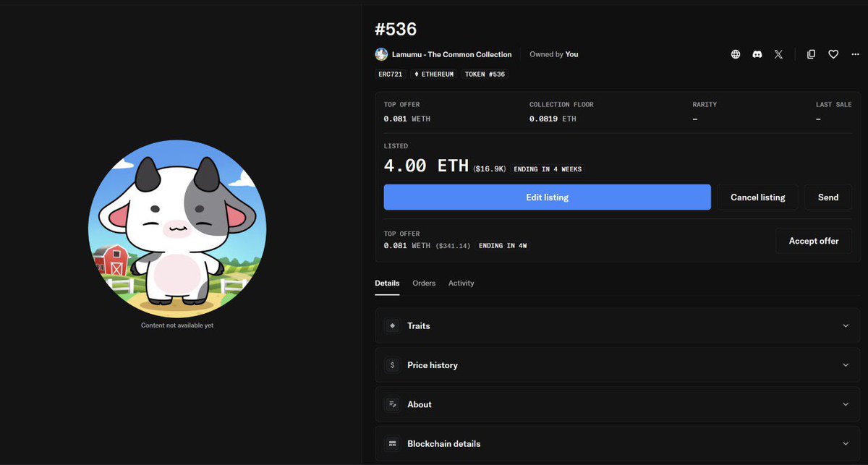The width and height of the screenshot is (868, 465).
Task: Click the Price history section label
Action: [433, 365]
